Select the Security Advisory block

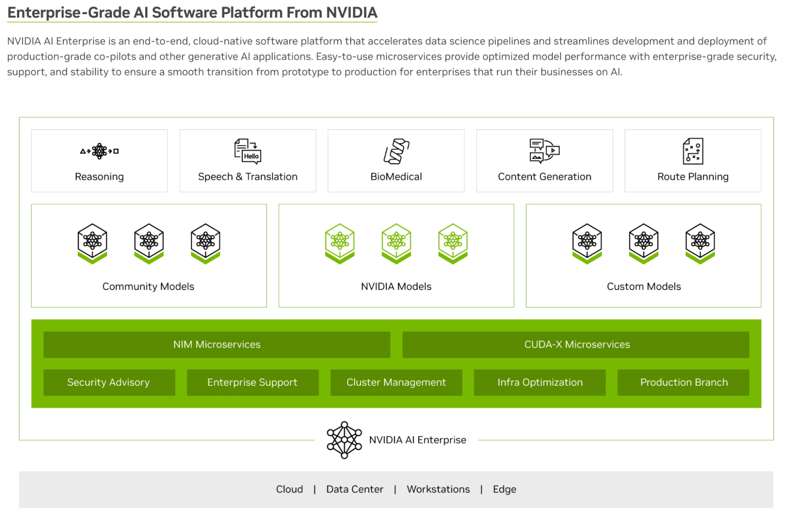pos(109,383)
